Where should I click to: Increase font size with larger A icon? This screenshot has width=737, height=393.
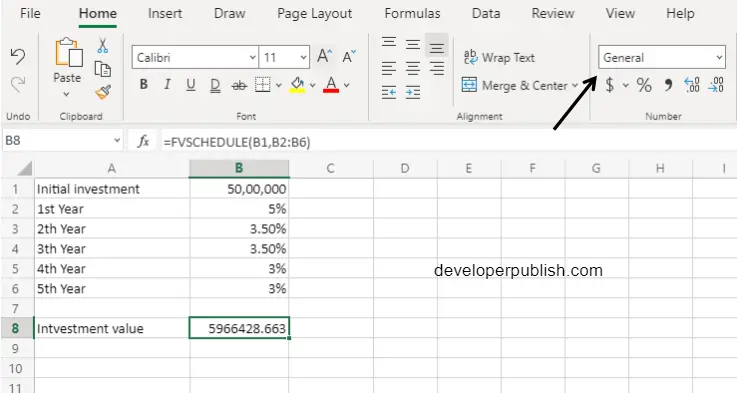[x=324, y=56]
